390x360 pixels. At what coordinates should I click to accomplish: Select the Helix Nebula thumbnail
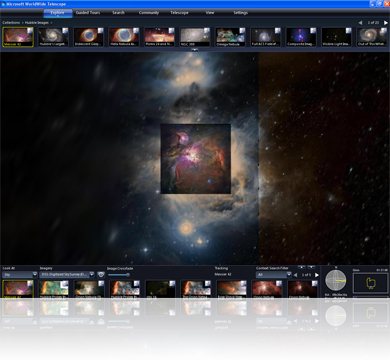tap(124, 37)
